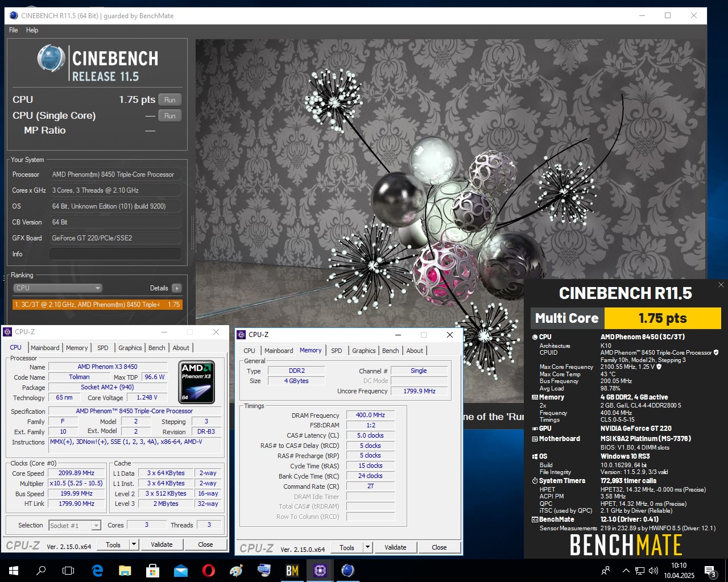728x582 pixels.
Task: Open People icon in system tray
Action: (606, 570)
